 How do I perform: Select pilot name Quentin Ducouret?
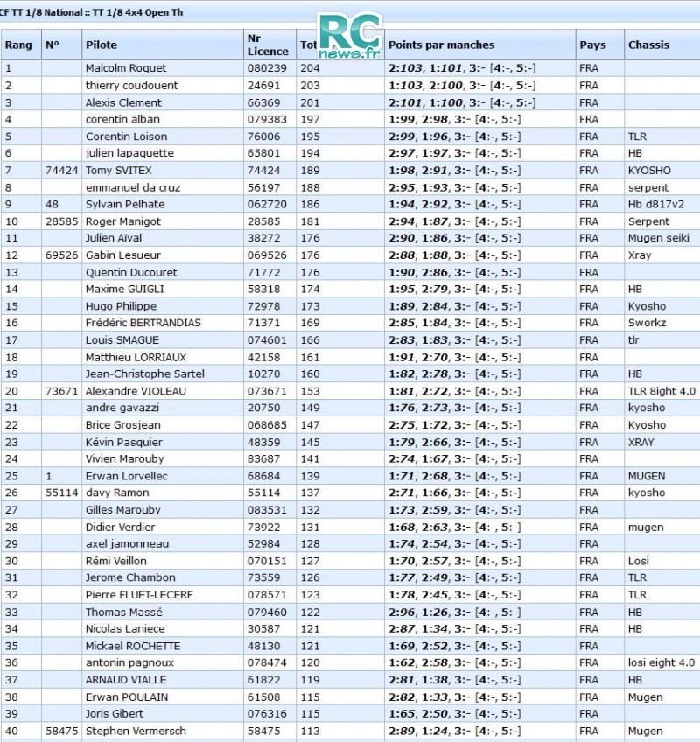131,273
